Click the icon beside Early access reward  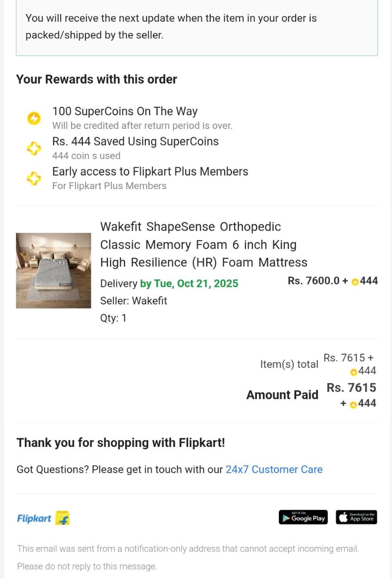[33, 179]
